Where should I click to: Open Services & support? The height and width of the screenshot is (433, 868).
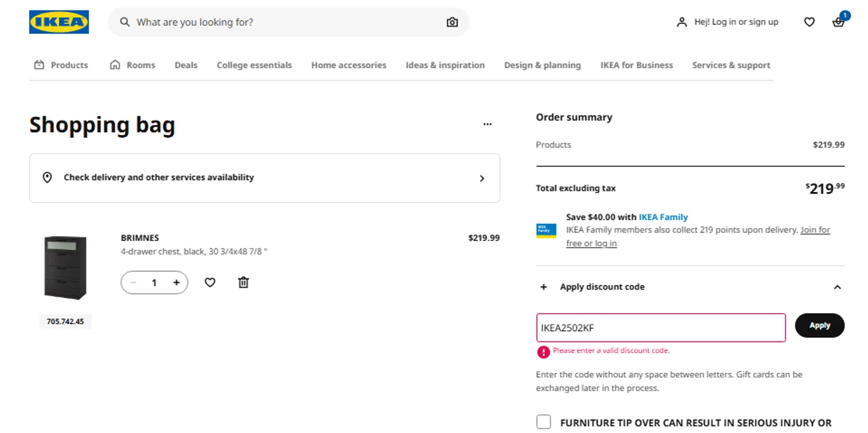[731, 65]
